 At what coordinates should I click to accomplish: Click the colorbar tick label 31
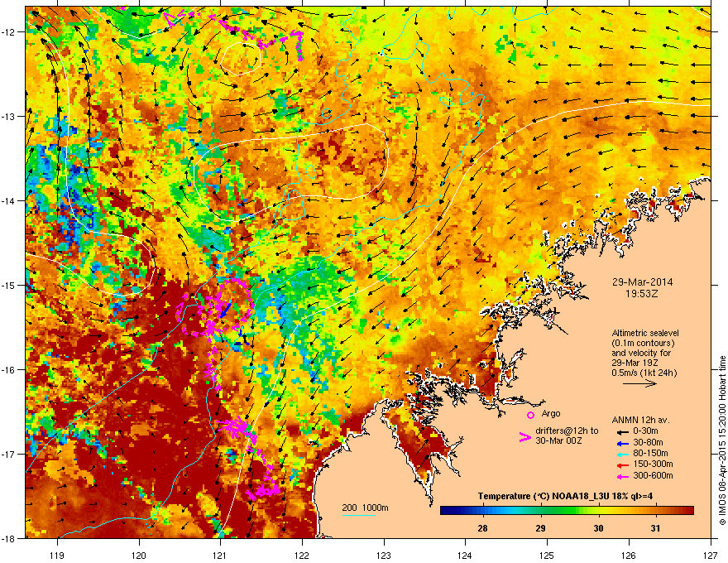(655, 528)
